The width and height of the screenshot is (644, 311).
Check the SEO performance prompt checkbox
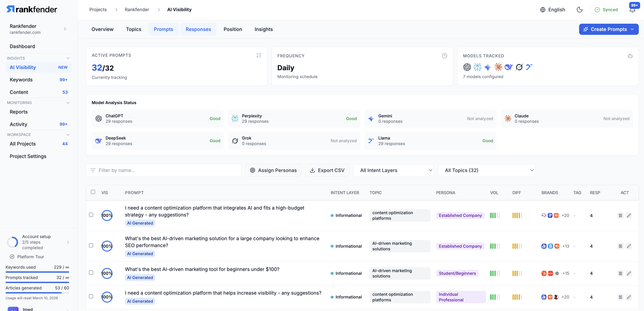[91, 245]
